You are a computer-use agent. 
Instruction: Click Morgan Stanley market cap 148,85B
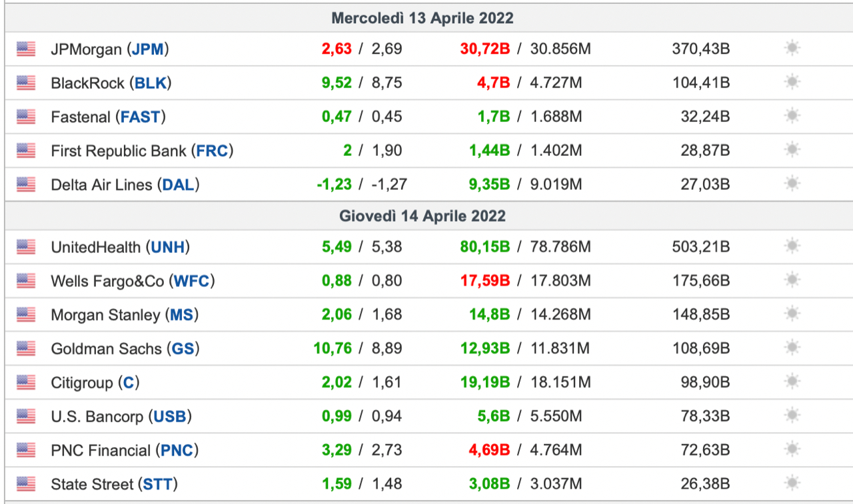[x=701, y=316]
